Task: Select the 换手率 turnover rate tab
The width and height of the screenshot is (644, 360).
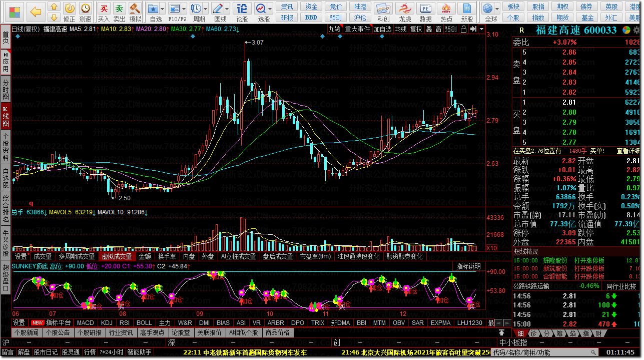Action: (x=167, y=256)
